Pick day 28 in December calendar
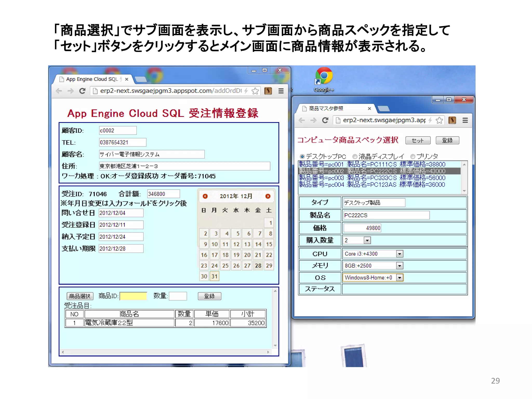This screenshot has height=399, width=532. click(258, 265)
